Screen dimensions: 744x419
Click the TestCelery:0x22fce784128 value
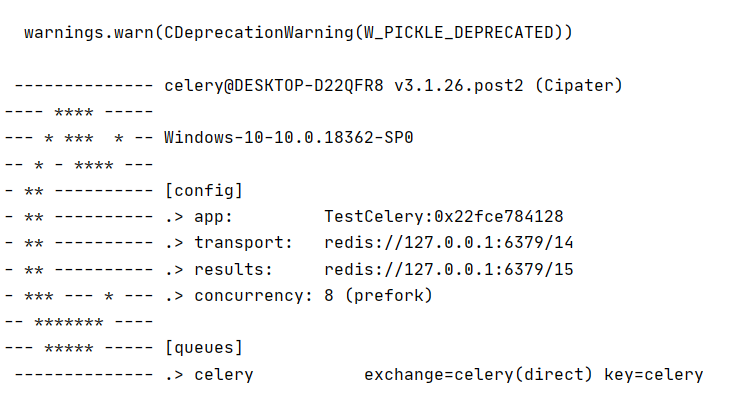point(444,216)
